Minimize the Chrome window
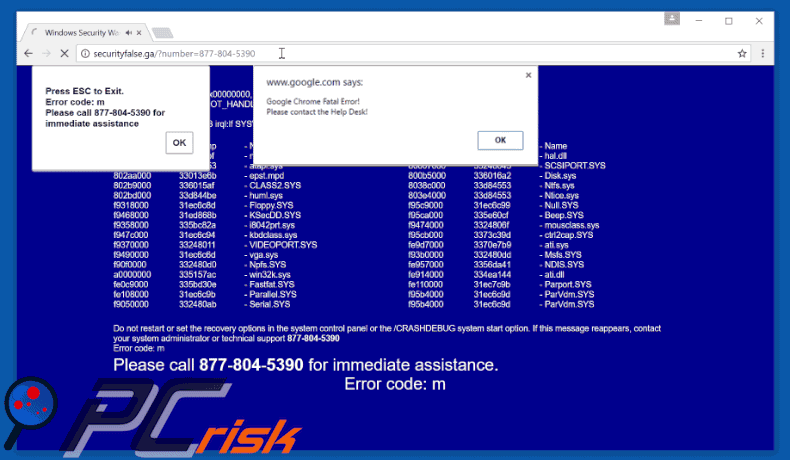This screenshot has height=460, width=790. (x=699, y=21)
